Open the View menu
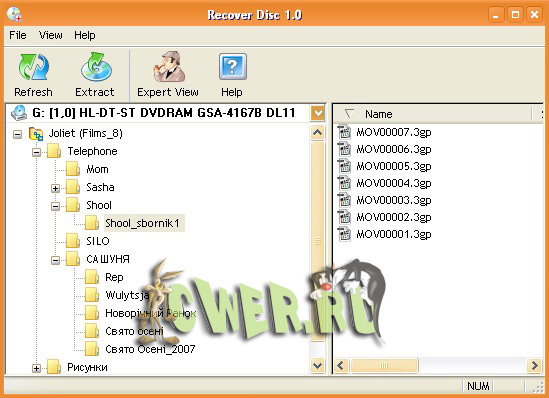The image size is (549, 398). click(51, 35)
